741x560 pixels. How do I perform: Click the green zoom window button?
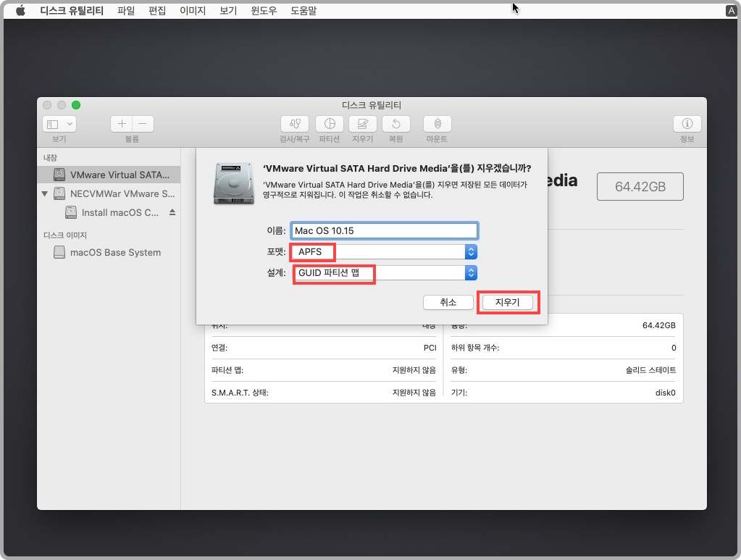[x=76, y=105]
